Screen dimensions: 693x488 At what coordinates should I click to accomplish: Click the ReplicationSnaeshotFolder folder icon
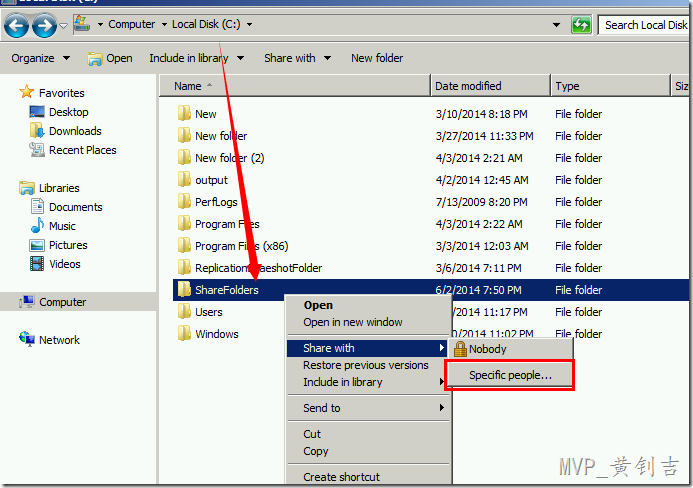(x=184, y=267)
